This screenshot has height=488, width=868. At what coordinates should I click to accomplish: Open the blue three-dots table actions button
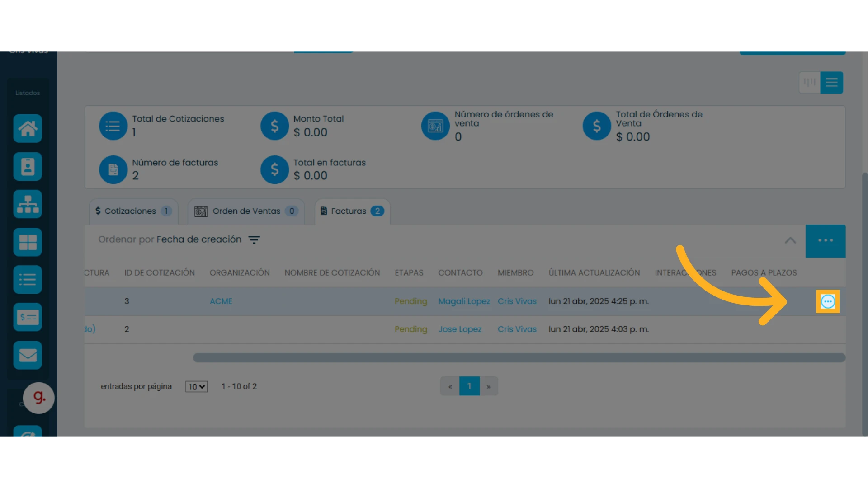tap(826, 241)
